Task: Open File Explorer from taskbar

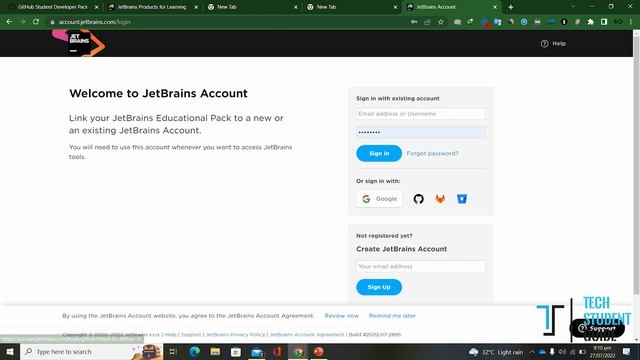Action: (215, 351)
